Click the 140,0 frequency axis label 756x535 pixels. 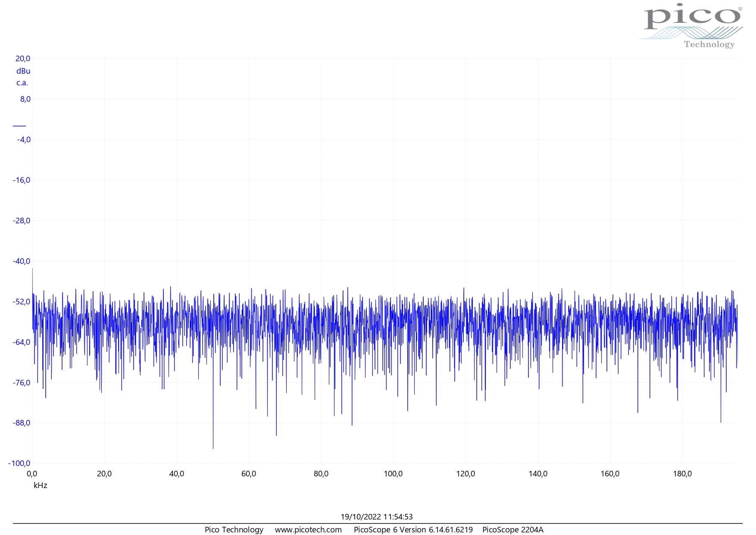(538, 474)
